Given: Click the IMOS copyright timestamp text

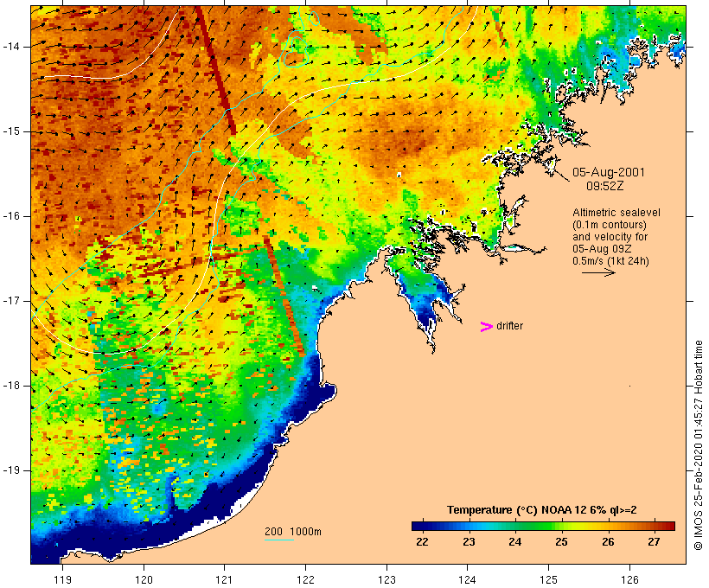Looking at the screenshot, I should pos(699,445).
